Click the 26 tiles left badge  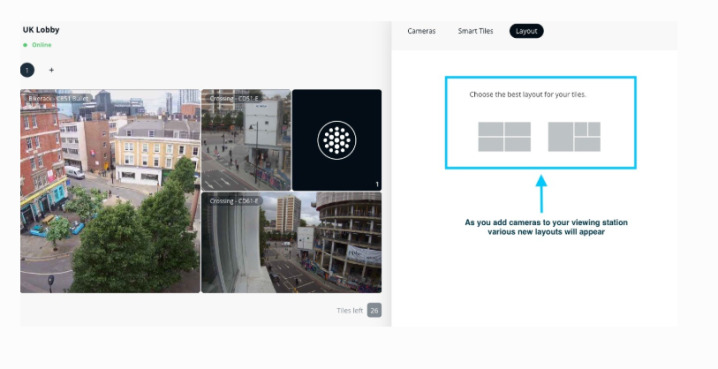(x=374, y=310)
